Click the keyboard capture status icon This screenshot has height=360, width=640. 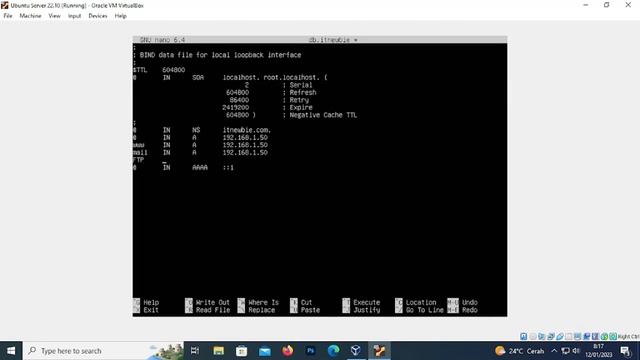pyautogui.click(x=613, y=336)
